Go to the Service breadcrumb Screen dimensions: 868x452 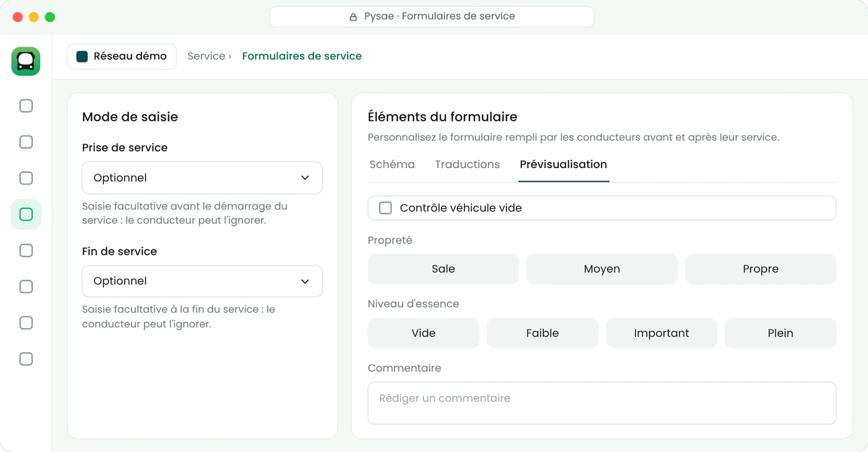coord(206,56)
